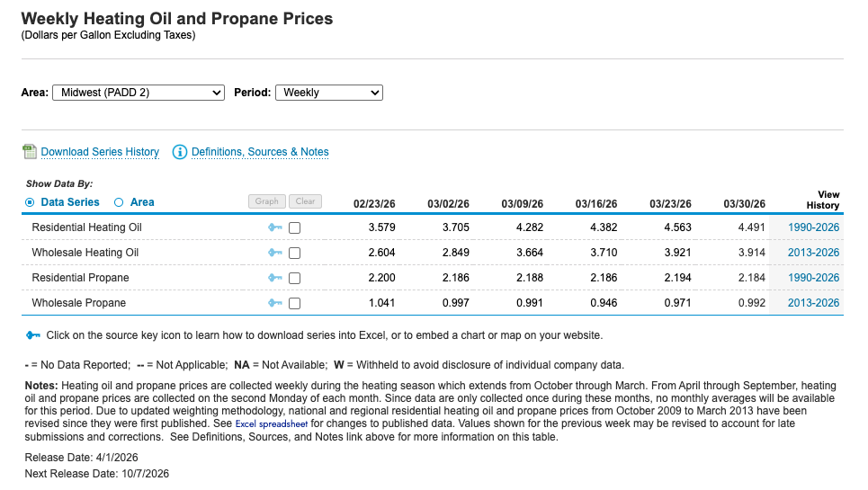
Task: Click the Graph button
Action: coord(267,201)
